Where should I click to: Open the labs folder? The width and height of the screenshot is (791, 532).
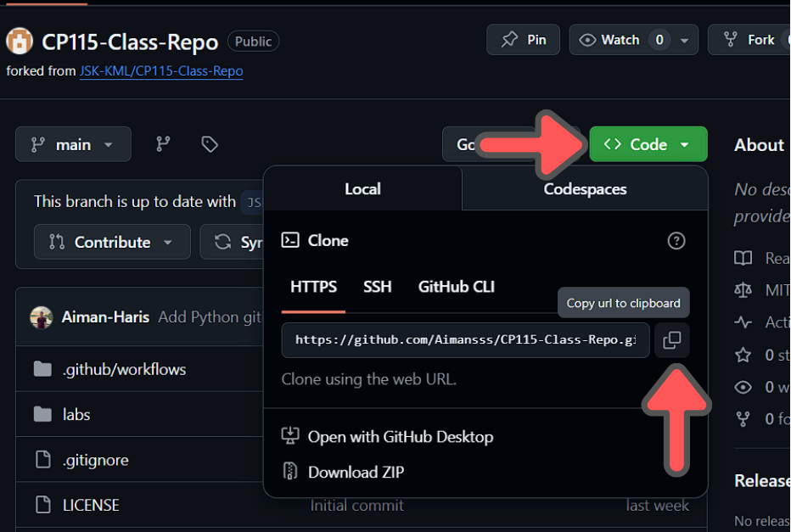[76, 415]
